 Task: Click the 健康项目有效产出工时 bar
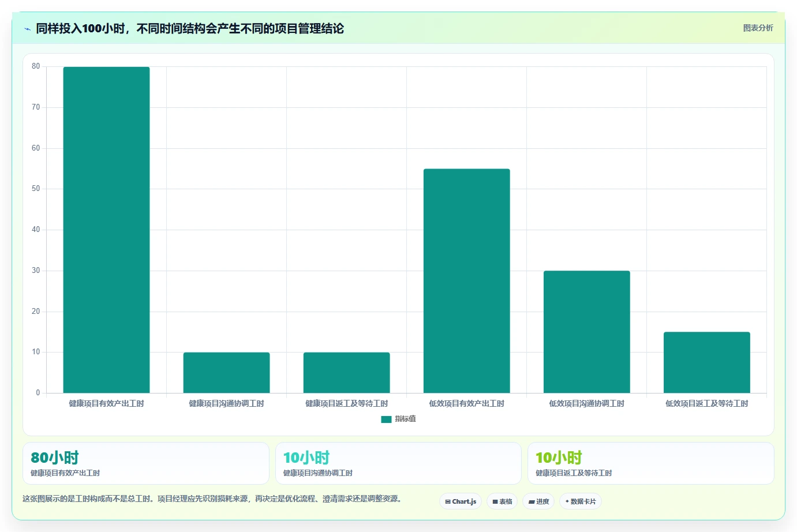point(106,230)
